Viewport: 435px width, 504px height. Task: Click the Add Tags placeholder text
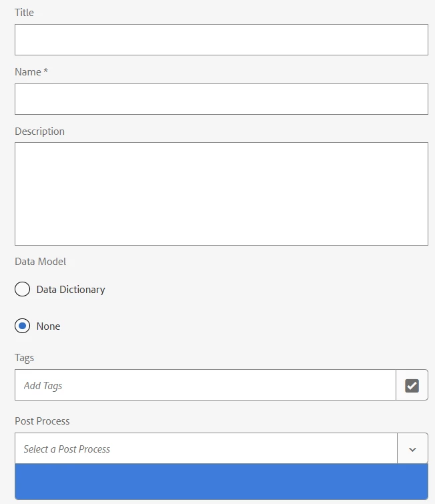(43, 386)
